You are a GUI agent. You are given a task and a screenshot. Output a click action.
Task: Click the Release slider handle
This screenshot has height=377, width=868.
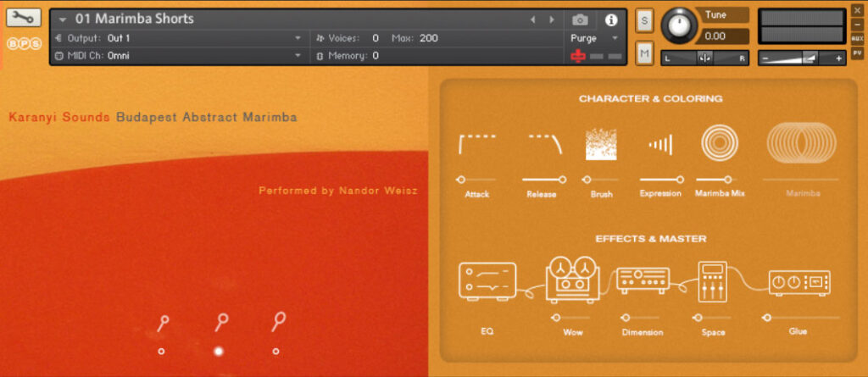click(562, 180)
